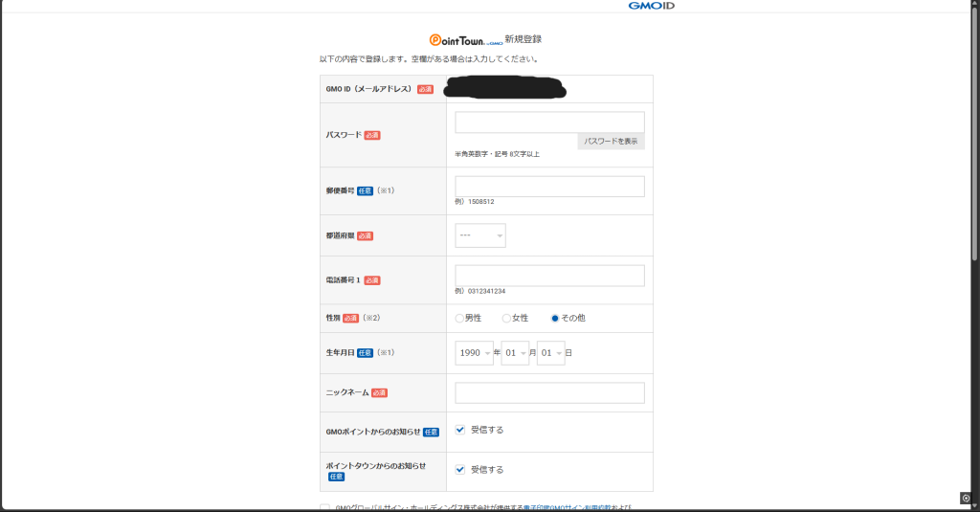Click the ポイントタウンからのお知らせ label
Viewport: 980px width, 512px height.
click(x=375, y=466)
